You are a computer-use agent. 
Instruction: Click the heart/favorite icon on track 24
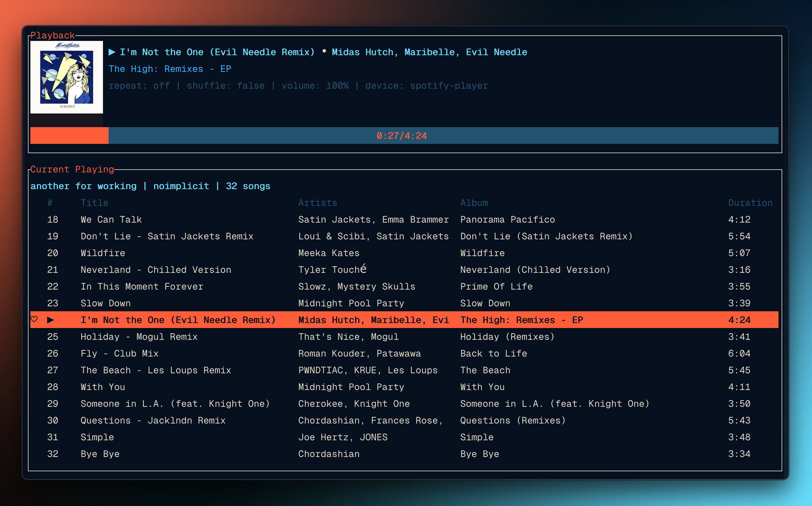coord(34,319)
